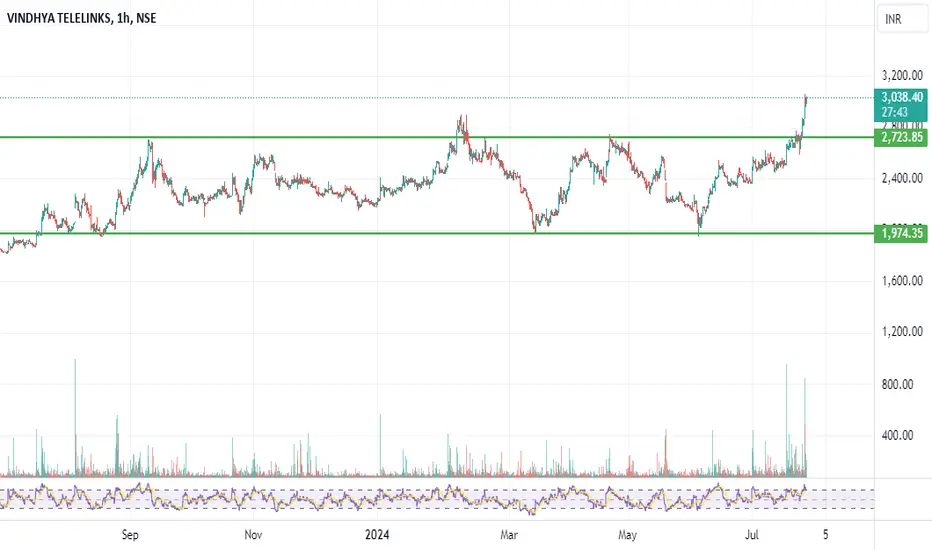Click the 800.00 axis label
This screenshot has width=932, height=550.
point(898,384)
